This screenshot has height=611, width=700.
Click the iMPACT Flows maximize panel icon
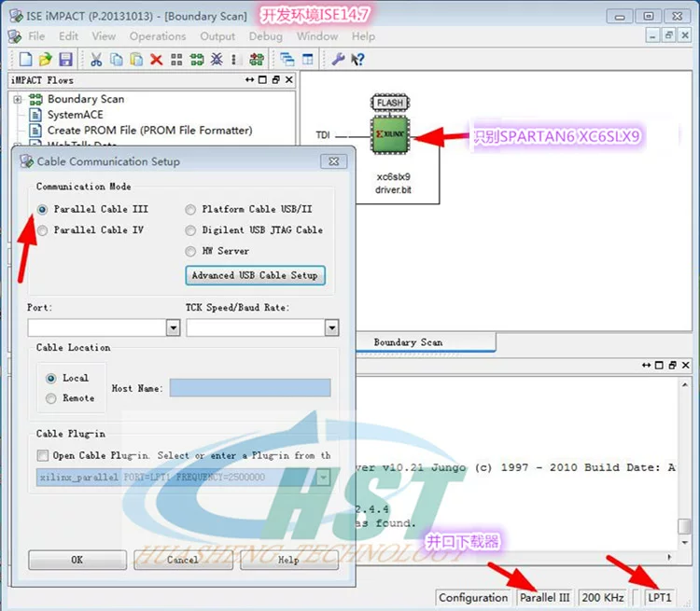pos(262,79)
